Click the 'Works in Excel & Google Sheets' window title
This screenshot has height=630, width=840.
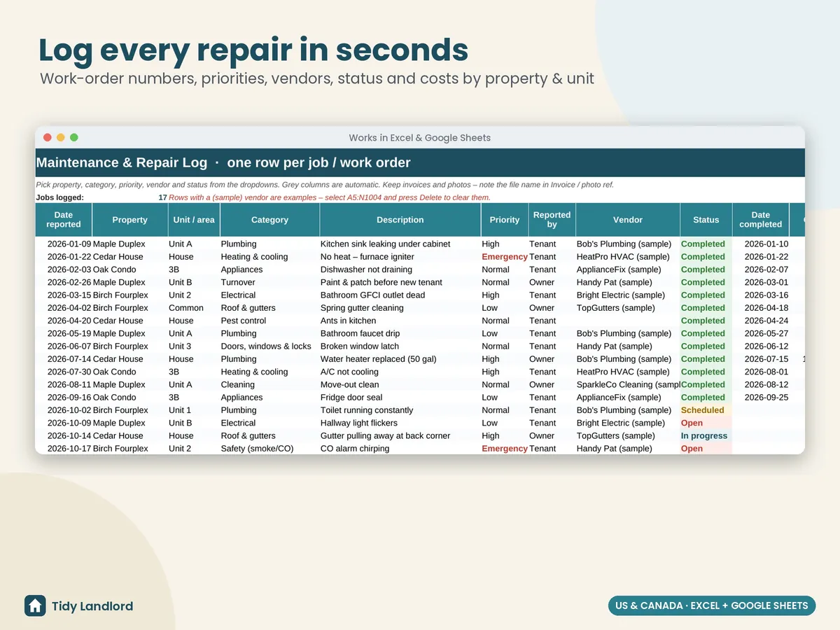[x=420, y=138]
